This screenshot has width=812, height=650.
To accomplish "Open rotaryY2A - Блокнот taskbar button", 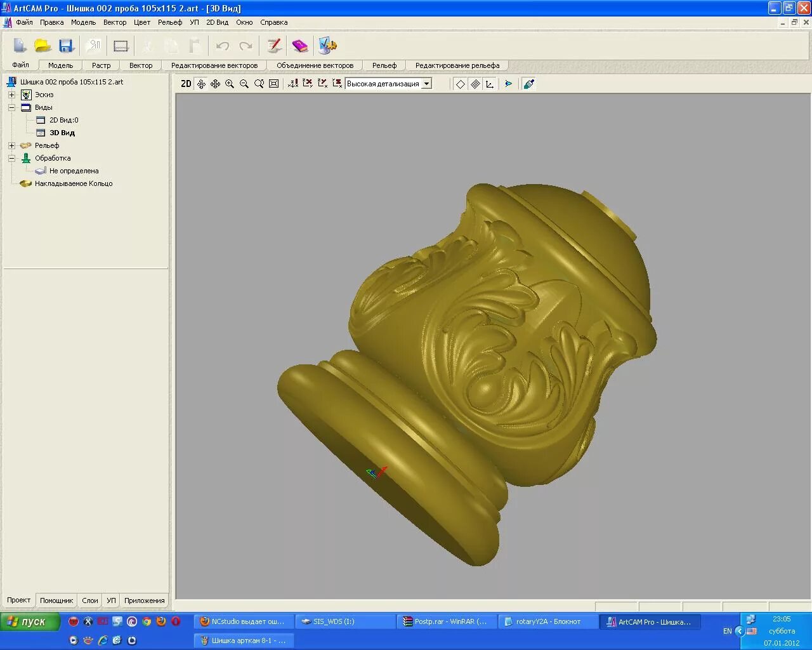I will point(549,621).
